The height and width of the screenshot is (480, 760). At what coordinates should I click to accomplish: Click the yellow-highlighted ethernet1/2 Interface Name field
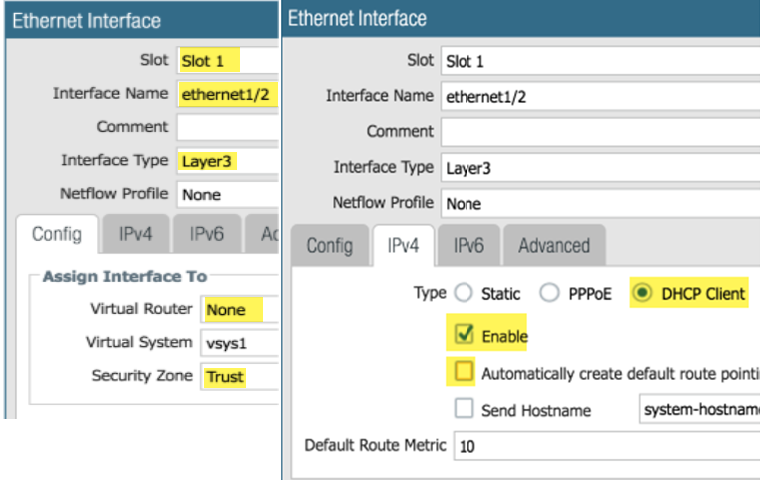click(x=226, y=94)
